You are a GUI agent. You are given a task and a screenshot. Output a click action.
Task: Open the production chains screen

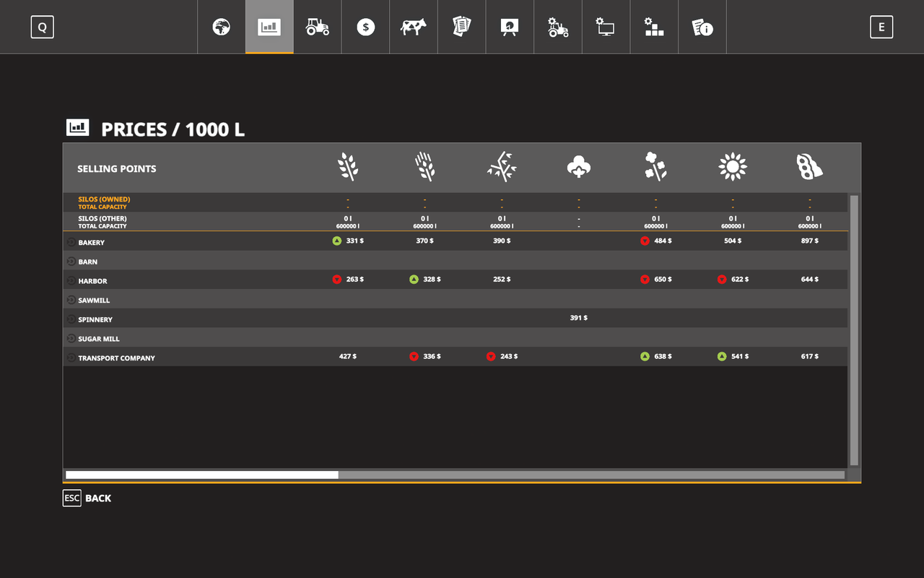click(510, 27)
